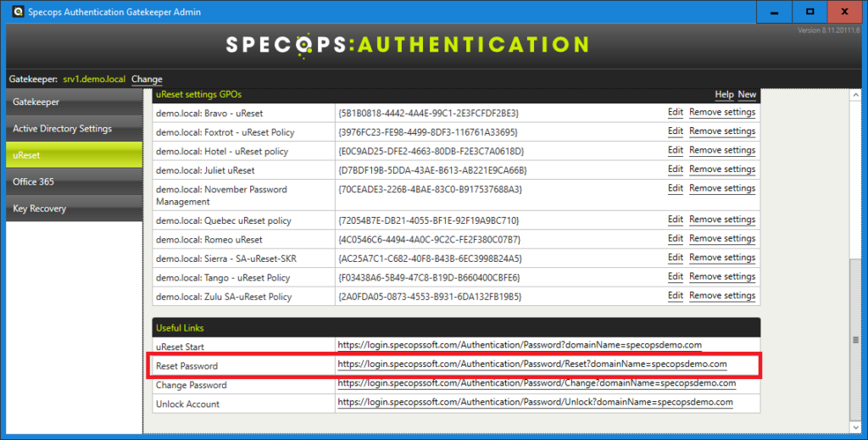
Task: Open the Change Password URL link
Action: point(537,383)
